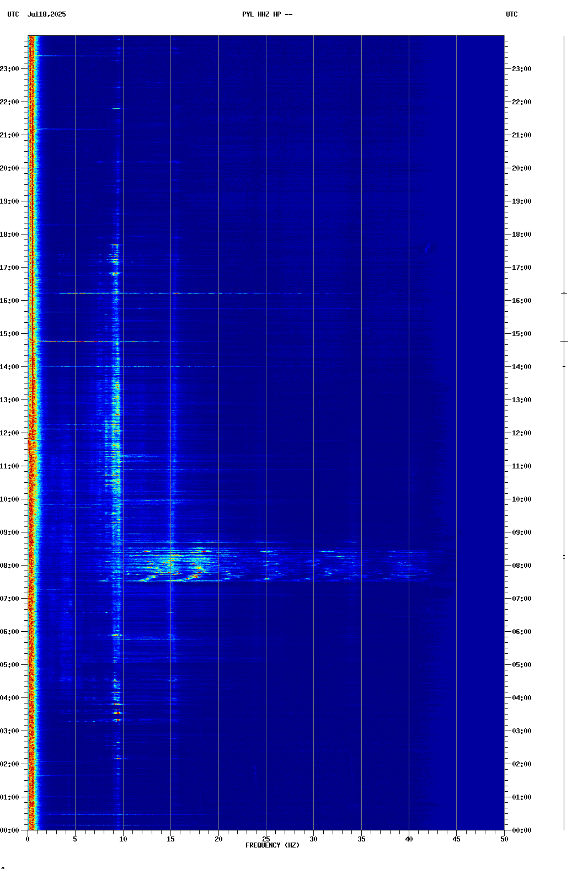Click the right-axis 01:00 time label
Screen dimensions: 588x874
(522, 797)
